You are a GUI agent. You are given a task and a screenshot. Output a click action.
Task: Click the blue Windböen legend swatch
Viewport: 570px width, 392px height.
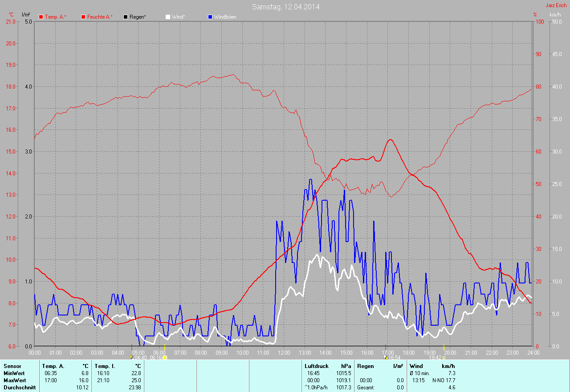pyautogui.click(x=210, y=17)
